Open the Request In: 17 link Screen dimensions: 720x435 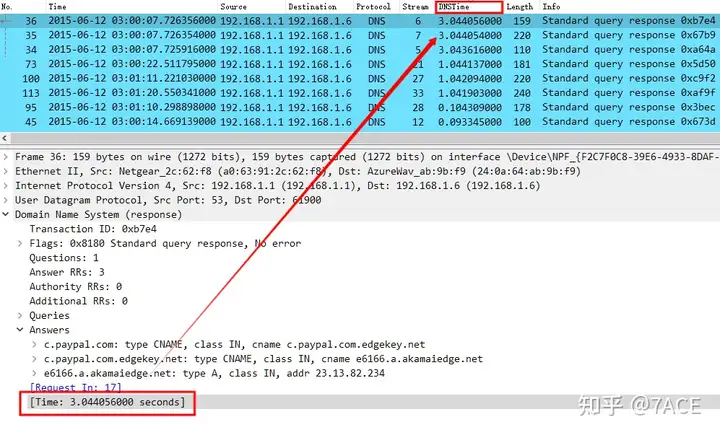(76, 388)
